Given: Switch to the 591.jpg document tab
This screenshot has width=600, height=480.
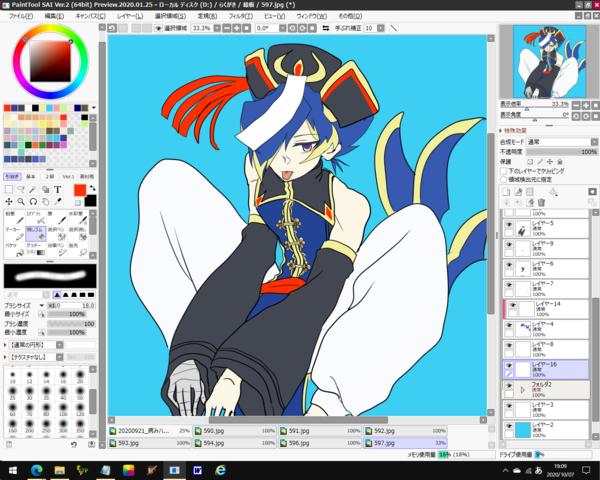Looking at the screenshot, I should click(320, 431).
